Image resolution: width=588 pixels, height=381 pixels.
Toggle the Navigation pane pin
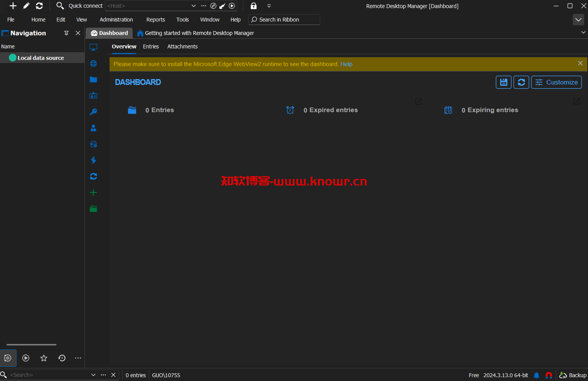[66, 33]
